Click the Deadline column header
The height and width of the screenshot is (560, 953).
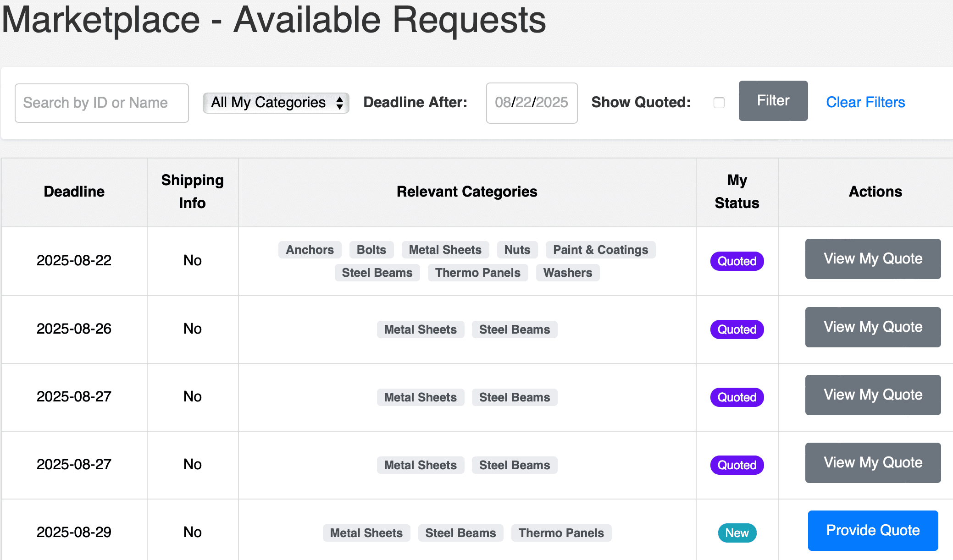(74, 192)
